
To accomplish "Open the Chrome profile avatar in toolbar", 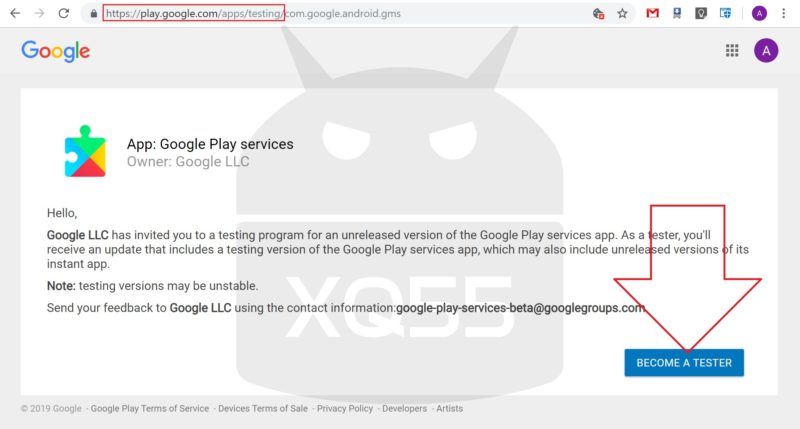I will 760,14.
